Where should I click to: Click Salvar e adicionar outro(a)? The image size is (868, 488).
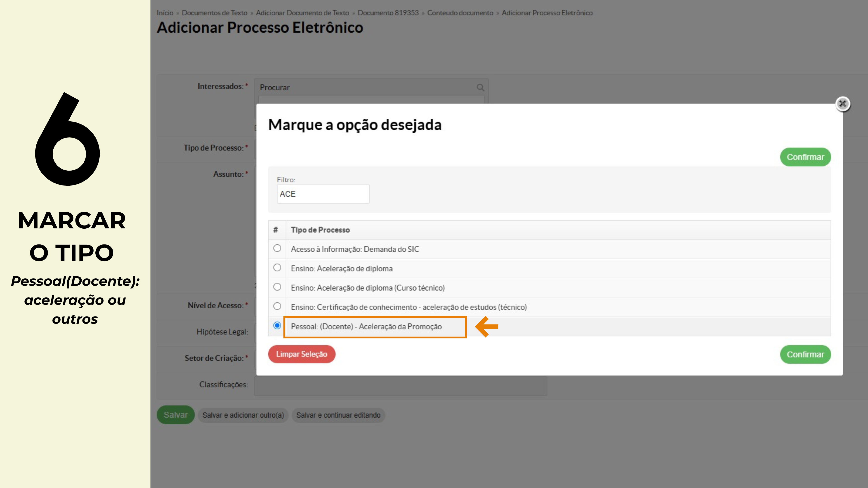pos(243,415)
